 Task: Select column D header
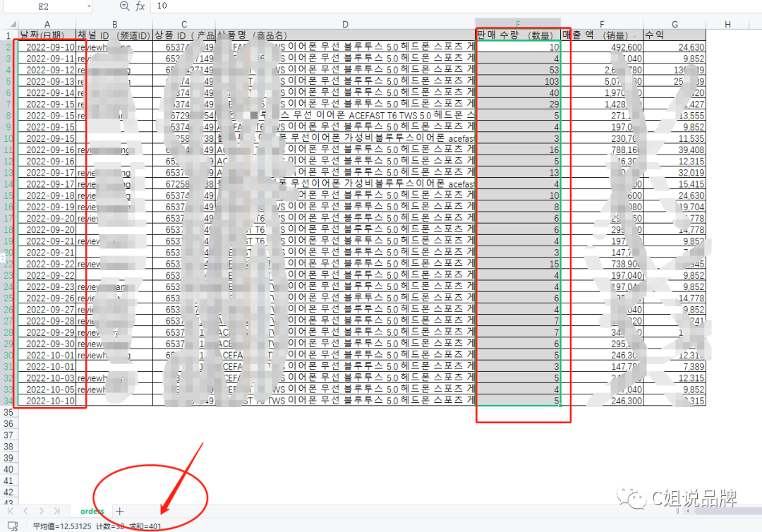(345, 24)
